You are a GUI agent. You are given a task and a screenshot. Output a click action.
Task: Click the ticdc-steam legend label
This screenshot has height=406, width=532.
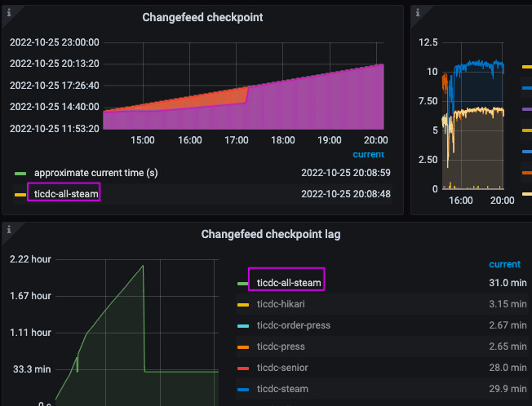(x=283, y=389)
